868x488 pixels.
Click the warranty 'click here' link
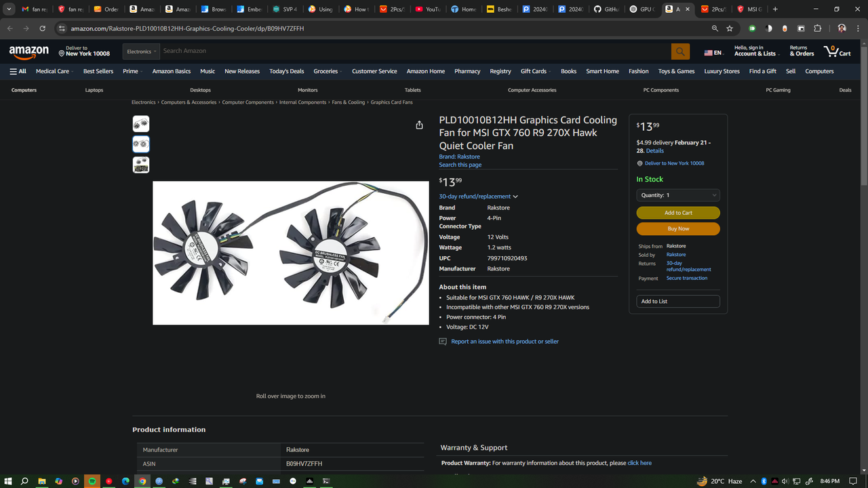tap(639, 463)
